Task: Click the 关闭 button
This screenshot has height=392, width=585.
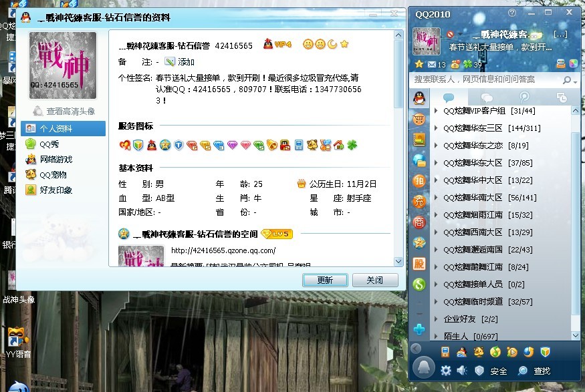Action: [375, 280]
